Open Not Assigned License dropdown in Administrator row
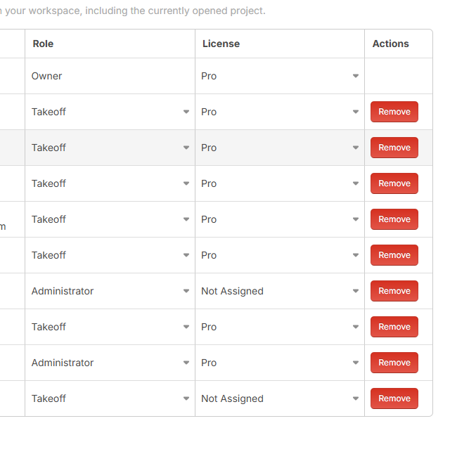 [280, 291]
